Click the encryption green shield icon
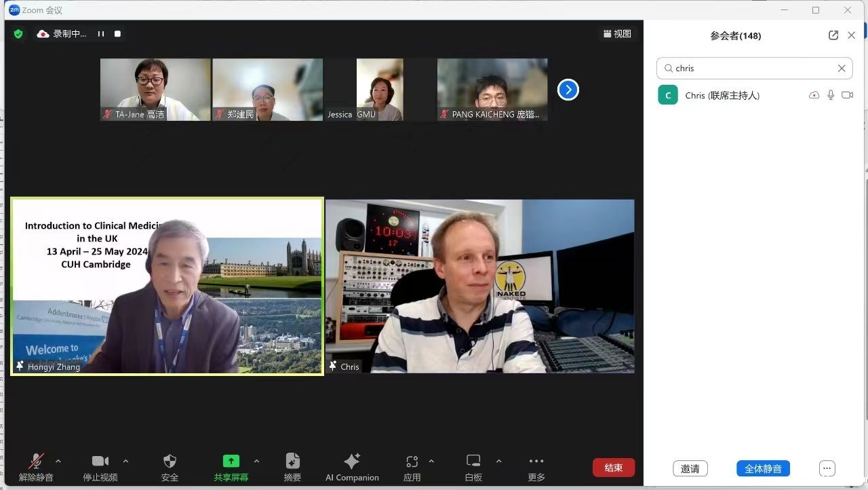Screen dimensions: 868x490 [x=18, y=34]
